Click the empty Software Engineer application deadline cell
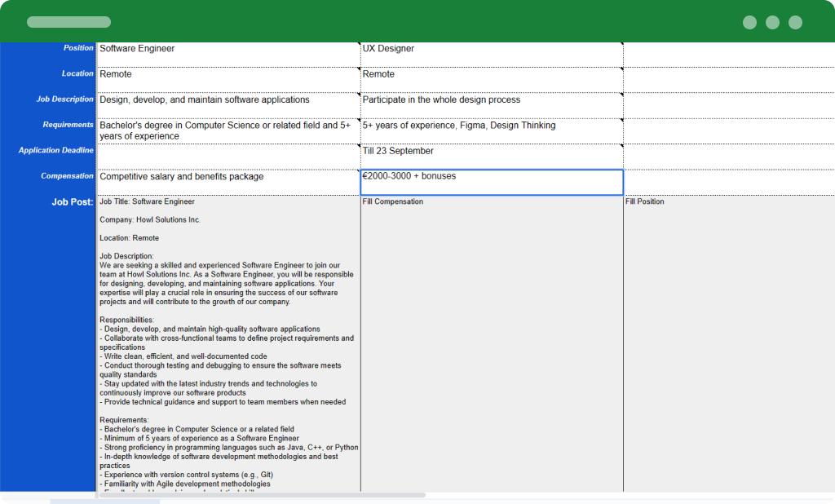The image size is (835, 504). pyautogui.click(x=228, y=157)
